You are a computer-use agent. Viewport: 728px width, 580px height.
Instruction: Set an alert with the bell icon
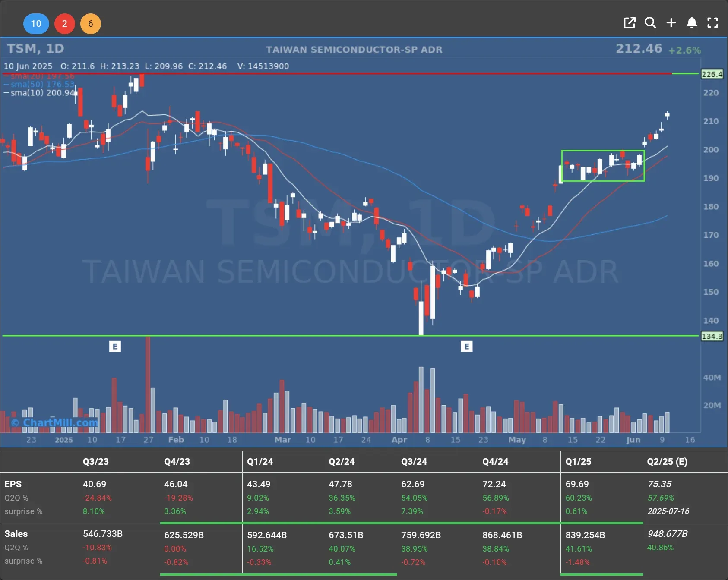(x=692, y=23)
